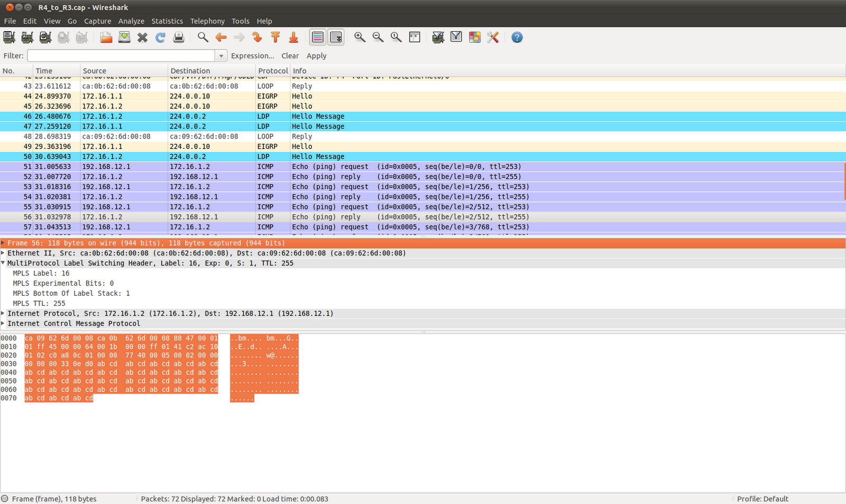Select packet 48 LOOP Reply row
This screenshot has width=846, height=504.
422,136
